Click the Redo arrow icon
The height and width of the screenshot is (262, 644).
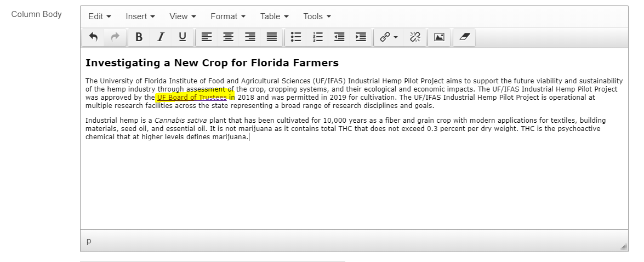click(115, 37)
